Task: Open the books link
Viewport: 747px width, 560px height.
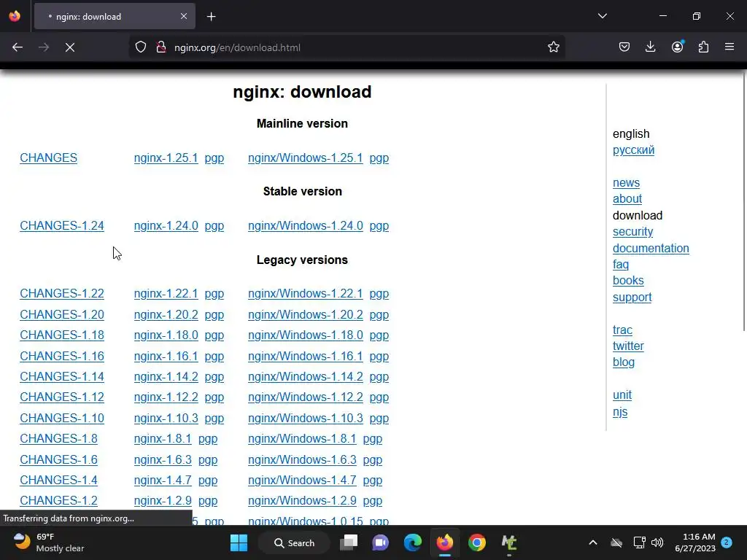Action: tap(628, 281)
